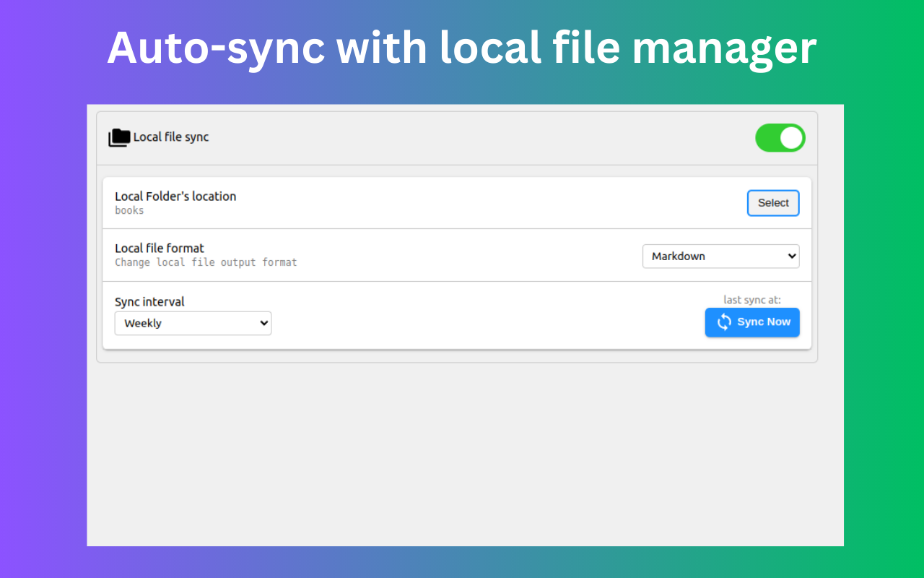Click the 'last sync at:' text
Image resolution: width=924 pixels, height=578 pixels.
click(x=752, y=299)
